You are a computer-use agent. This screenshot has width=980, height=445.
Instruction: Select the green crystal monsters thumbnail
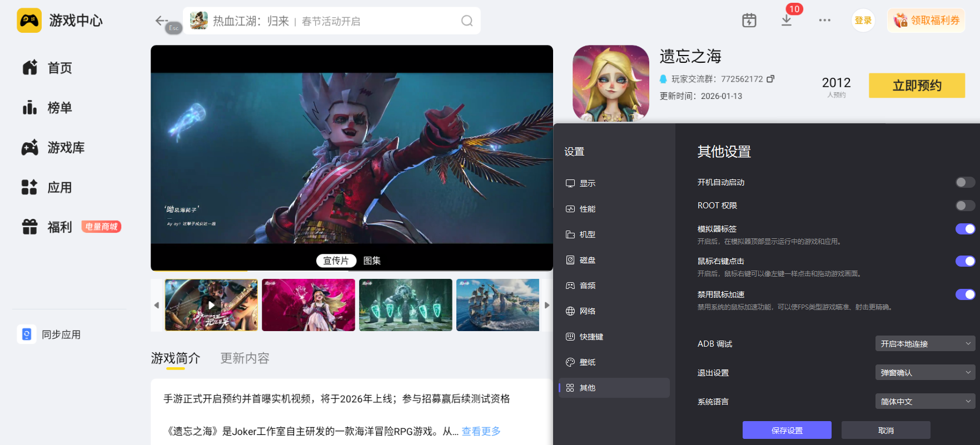pyautogui.click(x=406, y=305)
